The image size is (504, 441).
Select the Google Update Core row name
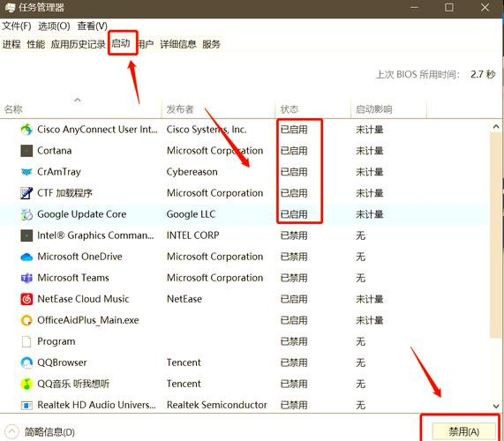(81, 214)
